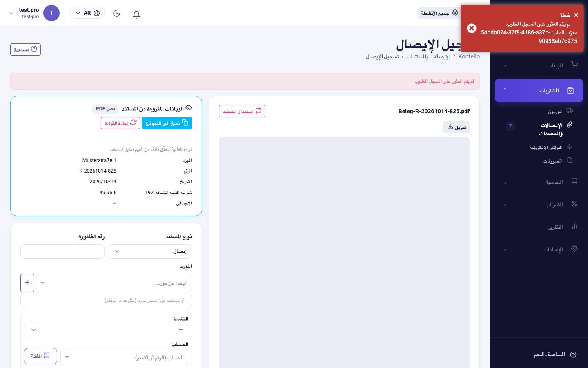
Task: Open الإيصالات والمستندات sidebar item
Action: (551, 129)
